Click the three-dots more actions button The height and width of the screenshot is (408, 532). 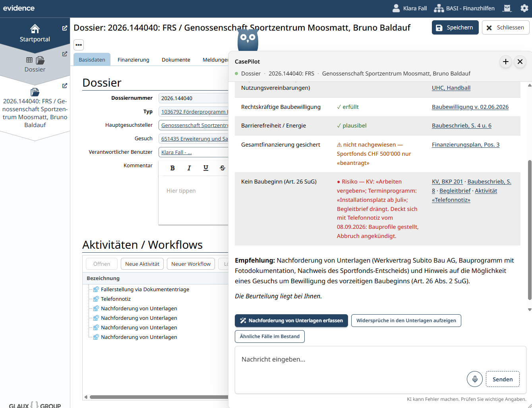point(79,44)
